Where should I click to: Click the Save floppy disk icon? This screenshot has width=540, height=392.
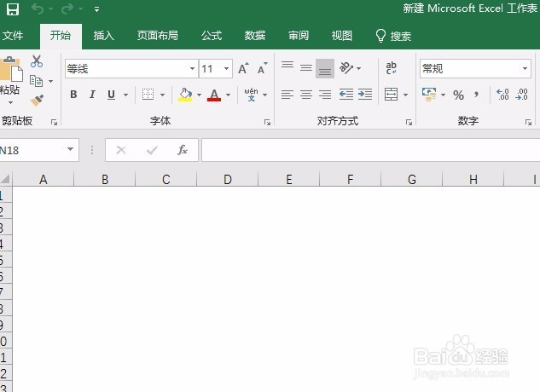pyautogui.click(x=13, y=9)
